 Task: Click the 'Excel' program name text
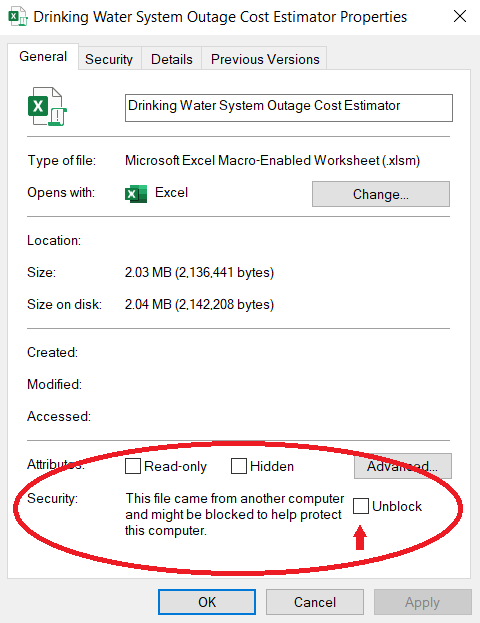pos(171,192)
